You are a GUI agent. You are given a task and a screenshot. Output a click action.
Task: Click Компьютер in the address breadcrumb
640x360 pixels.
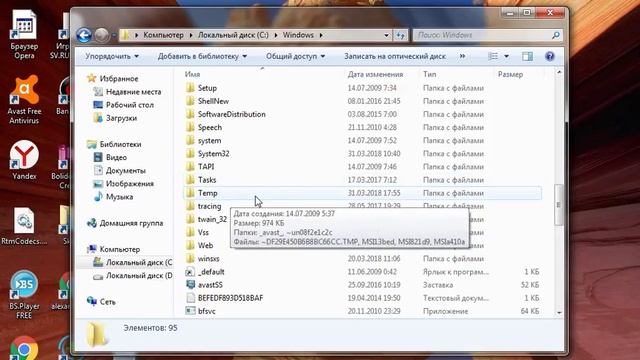click(x=163, y=35)
